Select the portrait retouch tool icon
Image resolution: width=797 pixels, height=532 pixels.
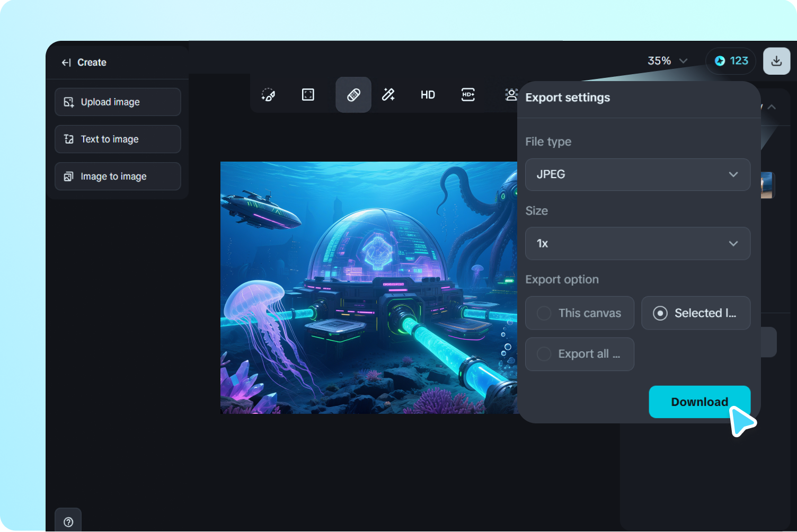click(511, 95)
